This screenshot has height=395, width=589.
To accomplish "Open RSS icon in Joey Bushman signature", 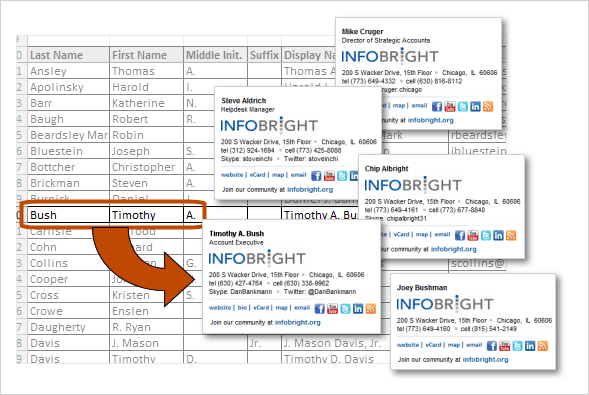I will click(543, 346).
